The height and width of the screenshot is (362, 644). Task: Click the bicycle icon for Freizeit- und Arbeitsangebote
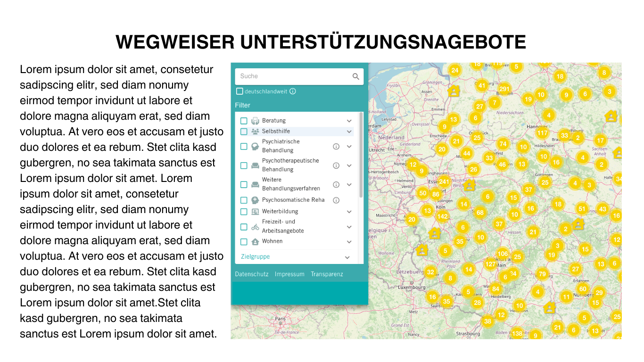(x=255, y=227)
